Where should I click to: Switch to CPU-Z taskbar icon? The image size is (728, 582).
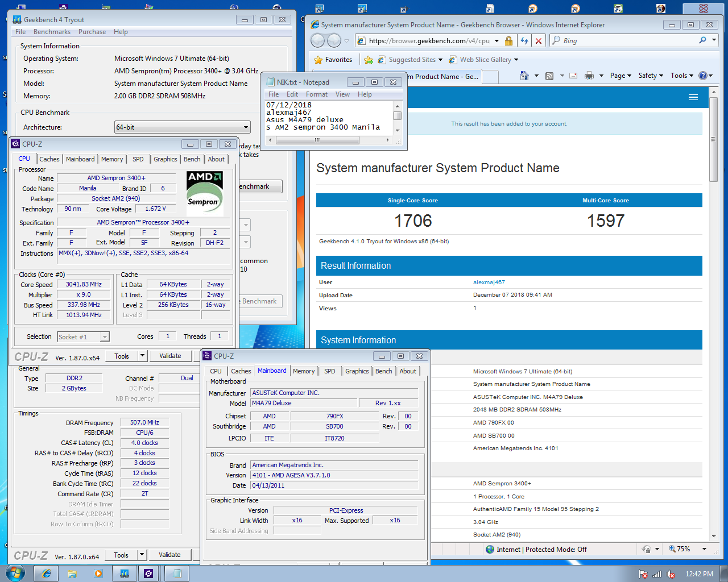tap(148, 573)
